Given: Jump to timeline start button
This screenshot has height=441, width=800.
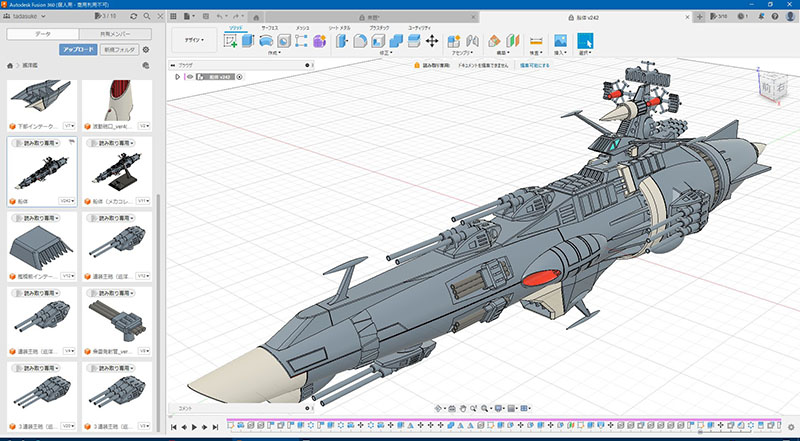Looking at the screenshot, I should coord(173,427).
